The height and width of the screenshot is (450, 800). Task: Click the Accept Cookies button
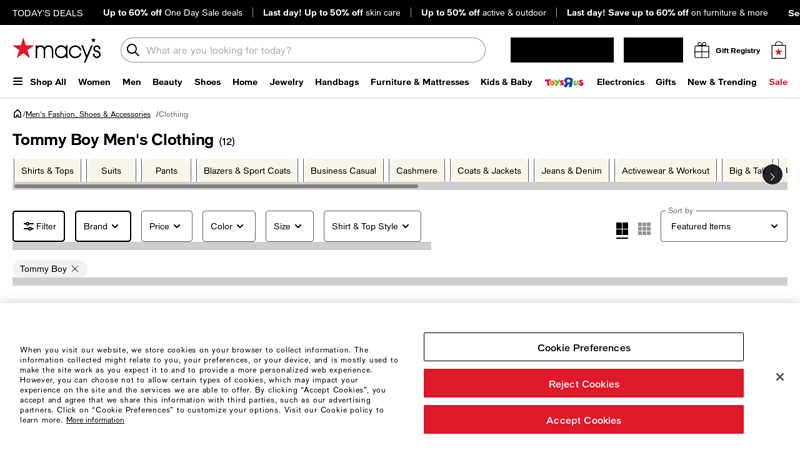583,420
